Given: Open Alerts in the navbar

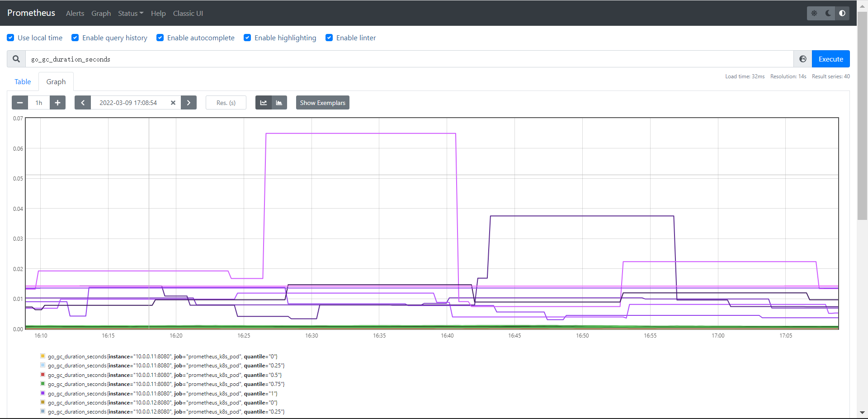Looking at the screenshot, I should point(75,13).
